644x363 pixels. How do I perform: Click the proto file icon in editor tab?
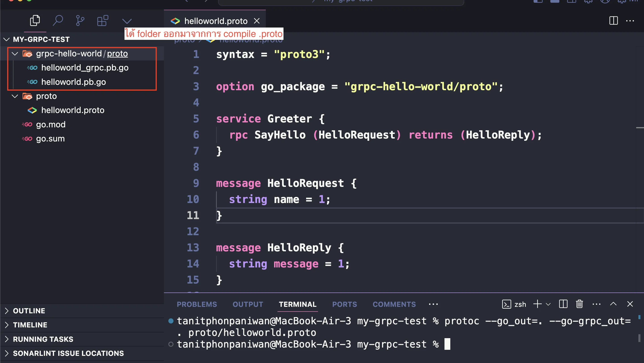coord(175,21)
